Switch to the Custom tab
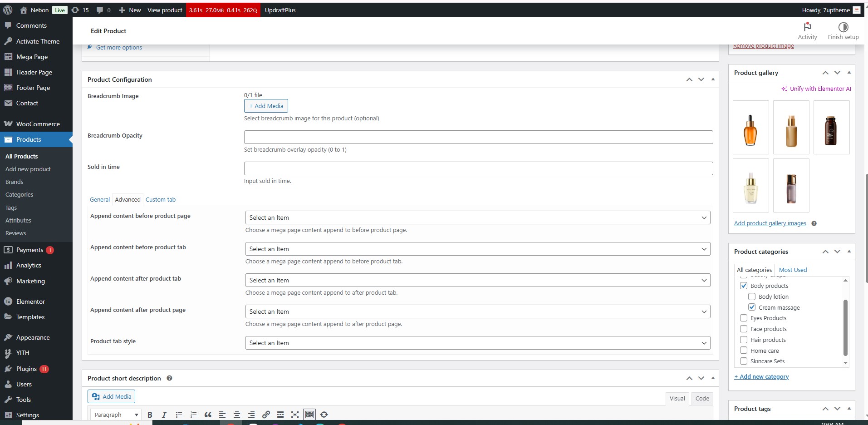868x425 pixels. pyautogui.click(x=160, y=199)
